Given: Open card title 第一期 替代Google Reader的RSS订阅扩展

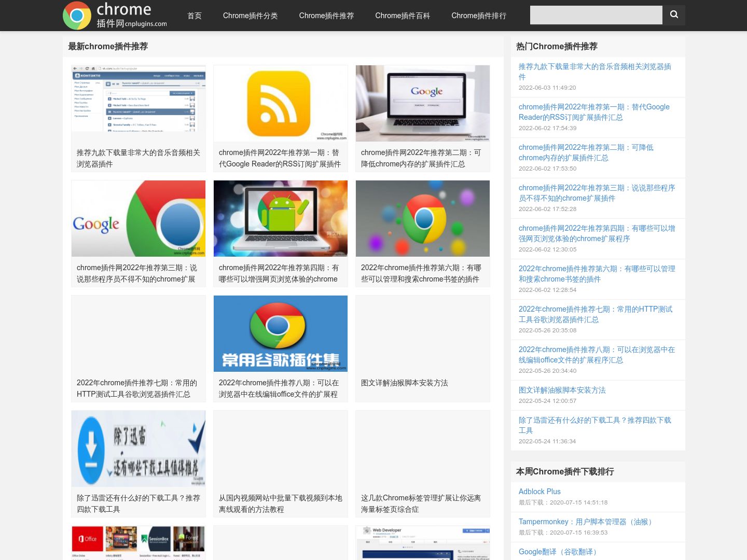Looking at the screenshot, I should coord(280,158).
